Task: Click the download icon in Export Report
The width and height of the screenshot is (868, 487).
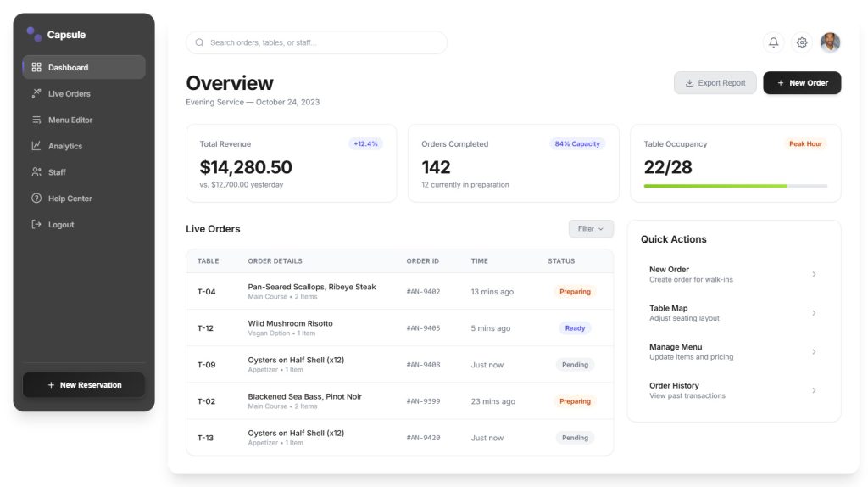Action: click(x=689, y=83)
